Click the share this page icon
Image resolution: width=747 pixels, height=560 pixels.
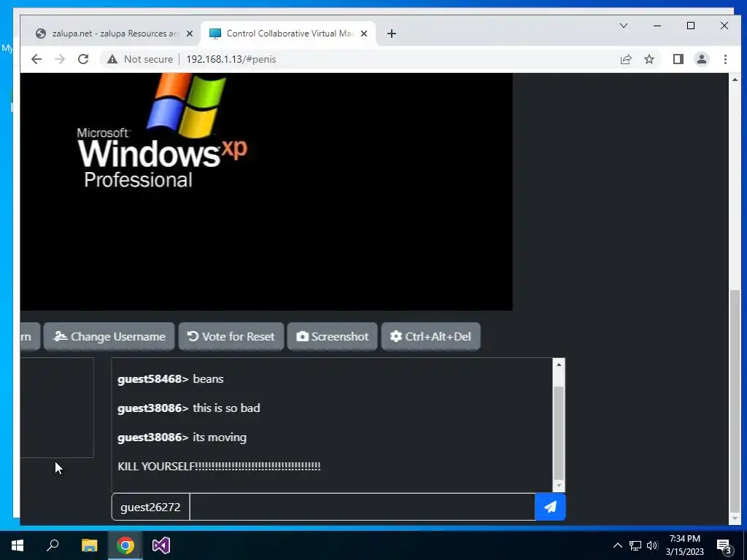(625, 59)
